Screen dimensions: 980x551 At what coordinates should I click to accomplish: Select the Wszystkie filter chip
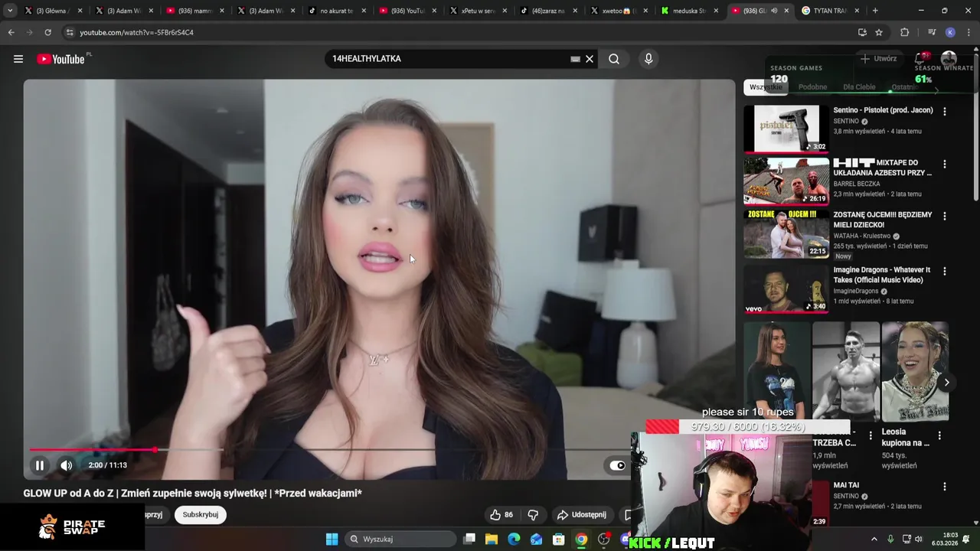pyautogui.click(x=766, y=87)
